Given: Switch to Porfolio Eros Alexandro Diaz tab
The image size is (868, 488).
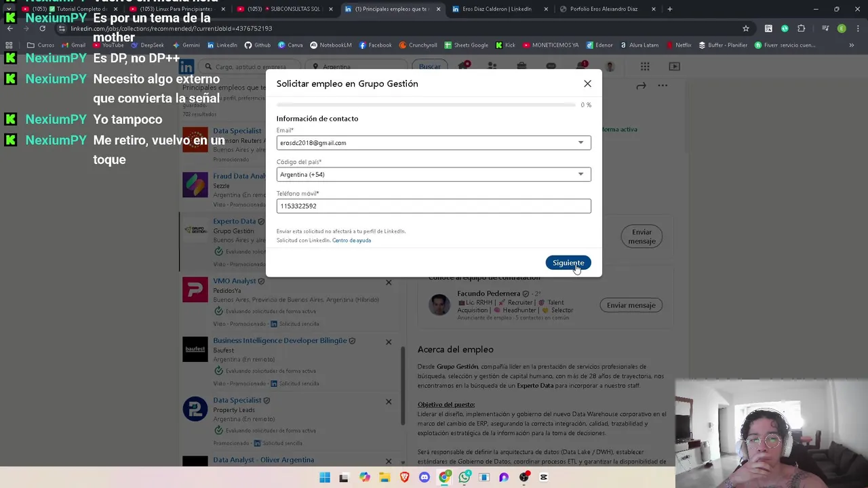Looking at the screenshot, I should coord(609,9).
